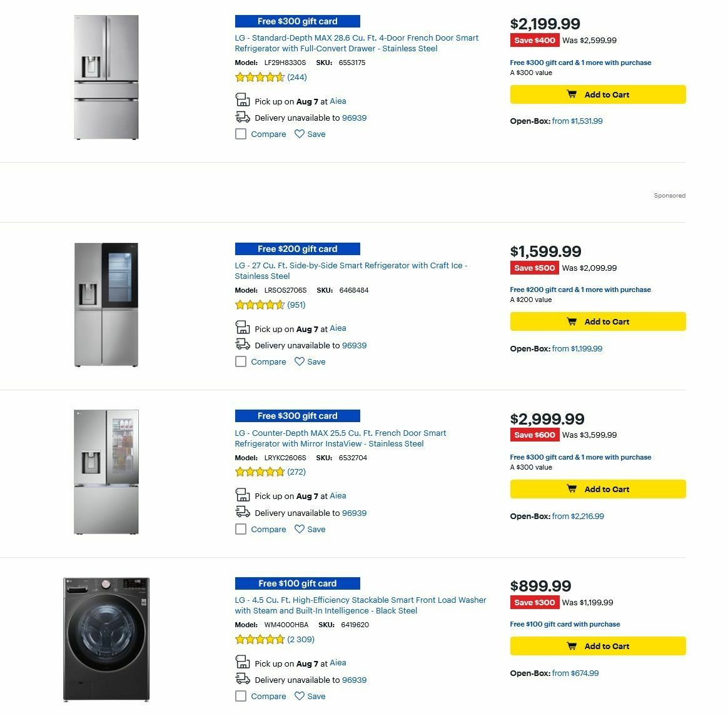Click the star rating icons for the Counter-Depth MAX refrigerator
This screenshot has height=716, width=728.
coord(260,471)
